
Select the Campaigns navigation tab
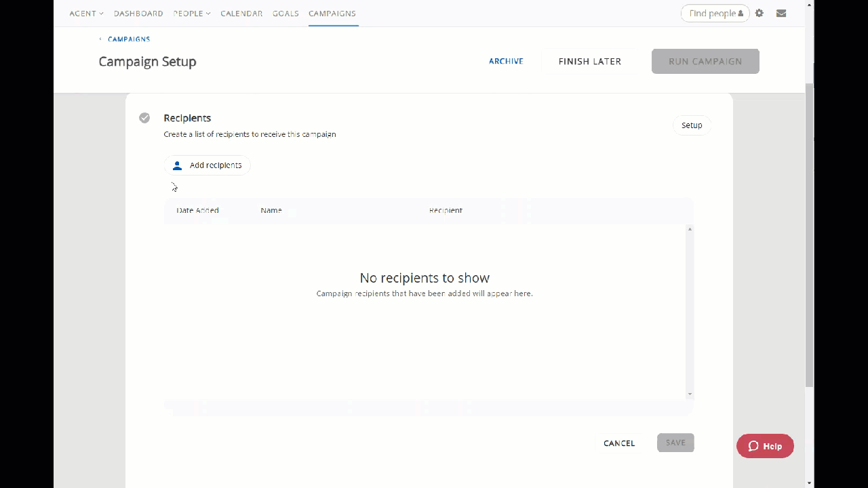pyautogui.click(x=332, y=14)
